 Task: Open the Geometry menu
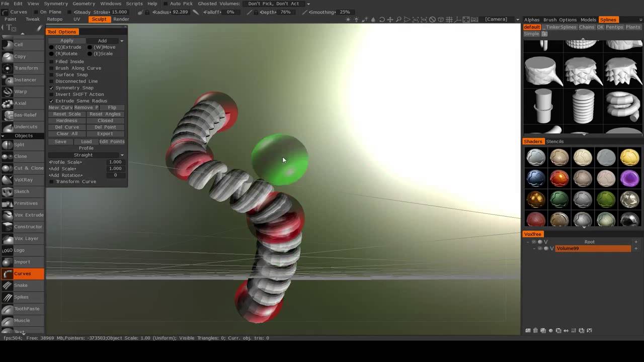(84, 4)
